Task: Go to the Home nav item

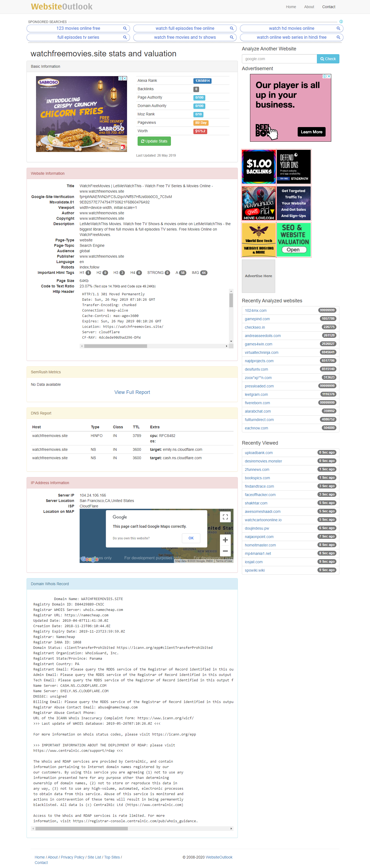Action: (291, 7)
